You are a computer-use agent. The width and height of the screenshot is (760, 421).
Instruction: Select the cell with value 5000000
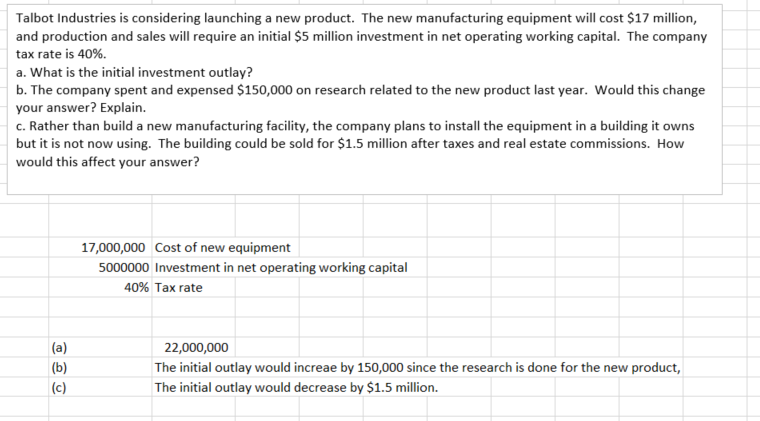coord(125,267)
